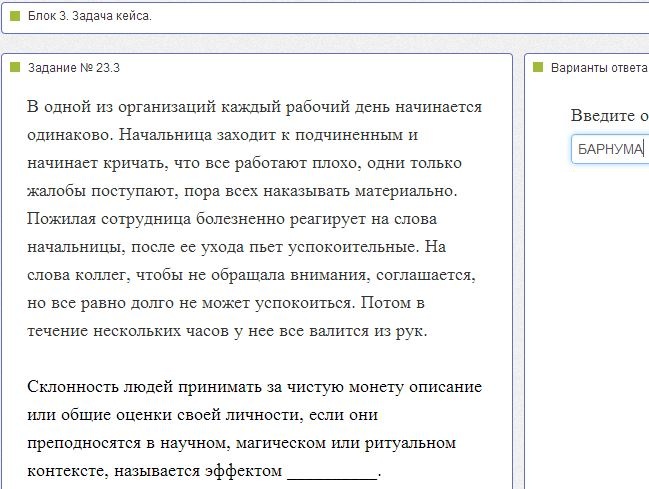
Task: Click the line starting 'В одной из организаций'
Action: click(255, 107)
